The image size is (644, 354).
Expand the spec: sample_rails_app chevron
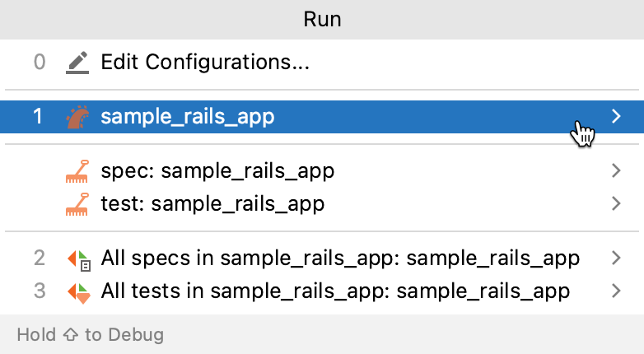point(616,171)
